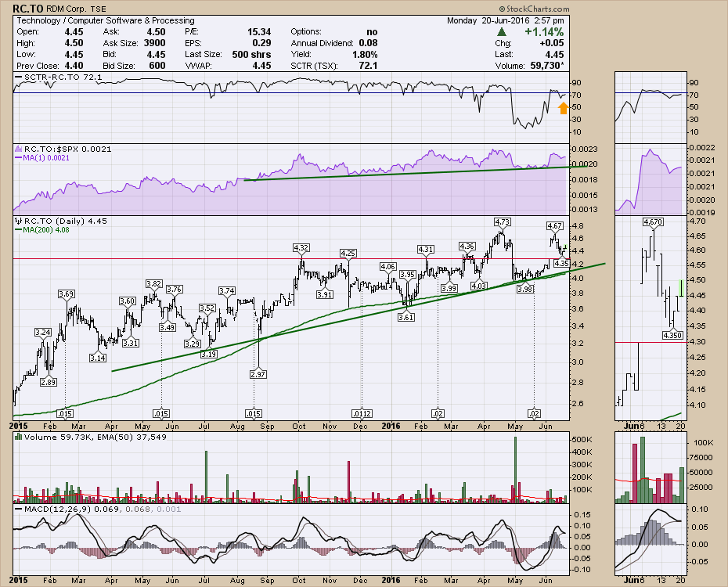Click the .0112 dividend marker
This screenshot has height=587, width=728.
(x=361, y=413)
